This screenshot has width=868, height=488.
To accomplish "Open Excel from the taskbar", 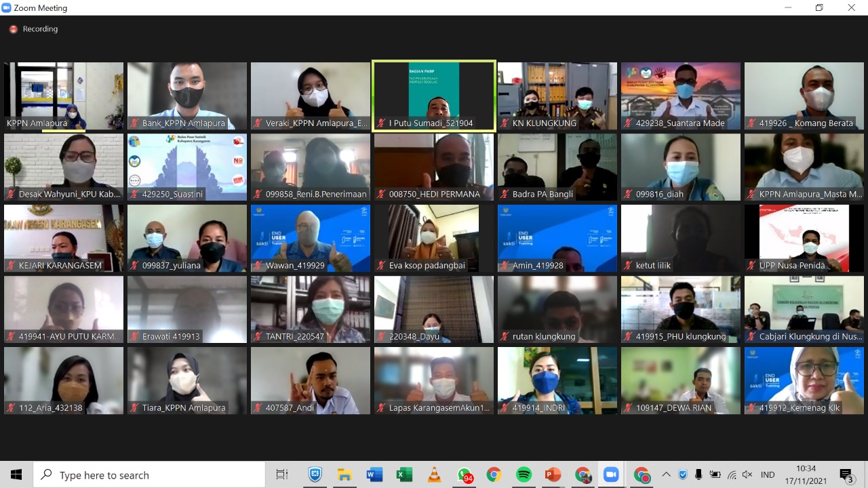I will click(x=404, y=474).
